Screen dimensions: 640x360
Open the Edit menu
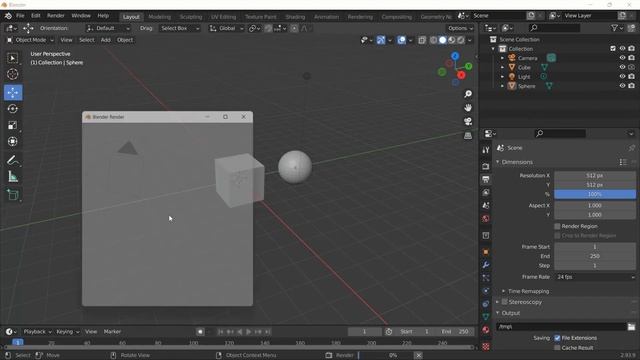(36, 16)
